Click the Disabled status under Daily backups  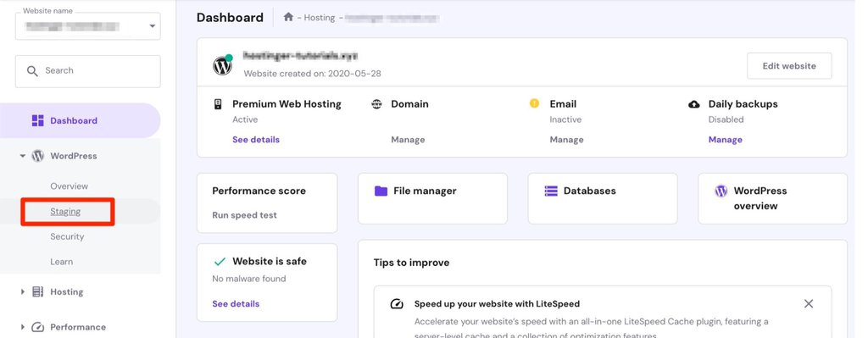(726, 119)
